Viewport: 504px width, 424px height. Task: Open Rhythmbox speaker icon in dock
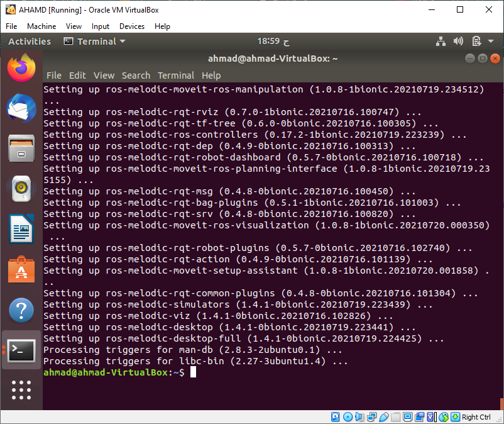21,189
